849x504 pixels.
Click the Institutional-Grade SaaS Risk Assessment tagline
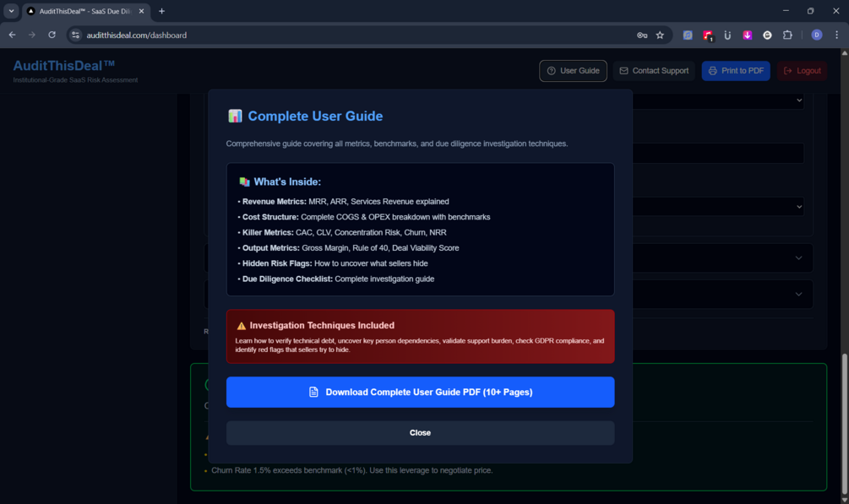[x=75, y=80]
